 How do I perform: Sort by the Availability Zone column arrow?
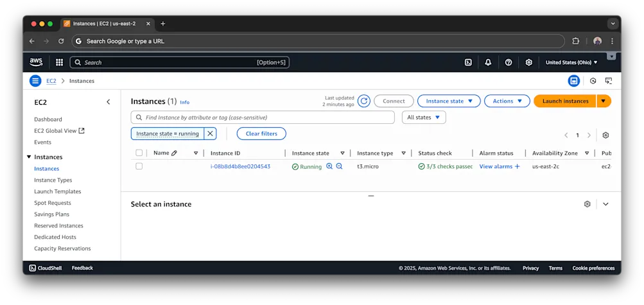click(x=587, y=153)
